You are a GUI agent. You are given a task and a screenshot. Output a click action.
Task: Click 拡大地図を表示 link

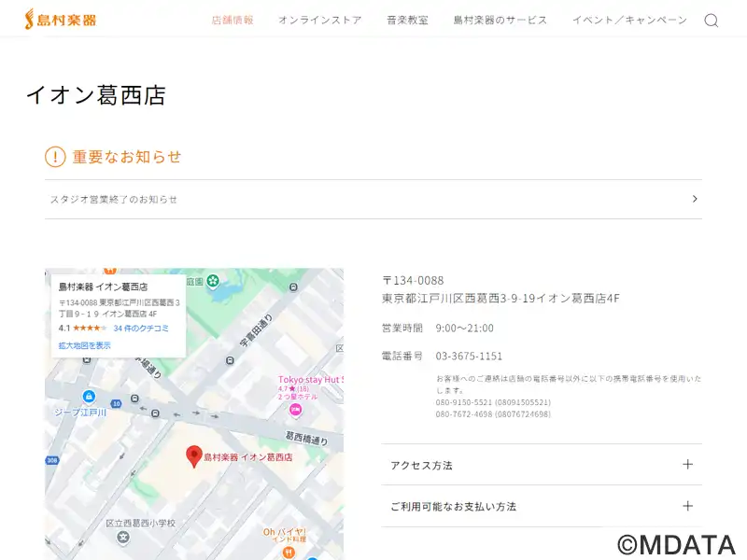point(85,345)
